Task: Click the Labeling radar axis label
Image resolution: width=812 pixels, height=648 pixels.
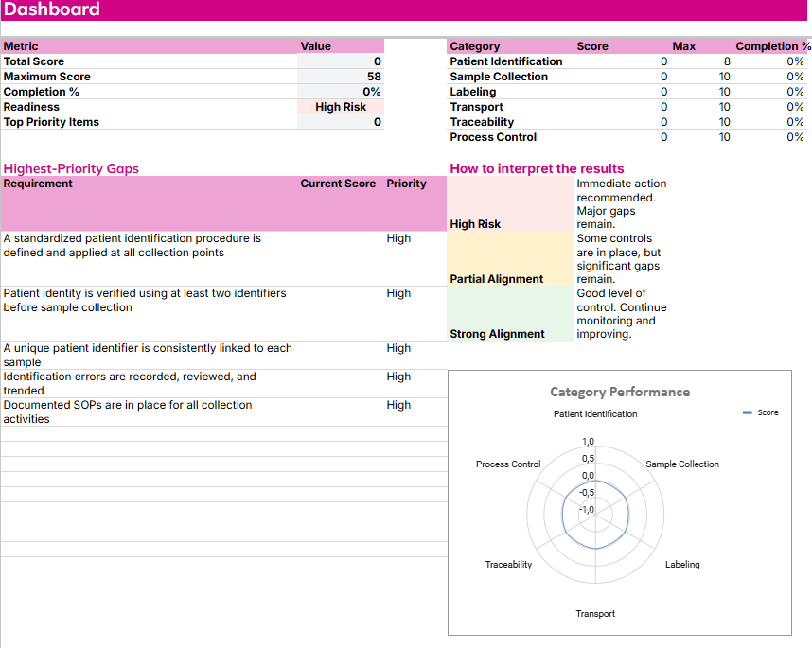Action: (x=682, y=565)
